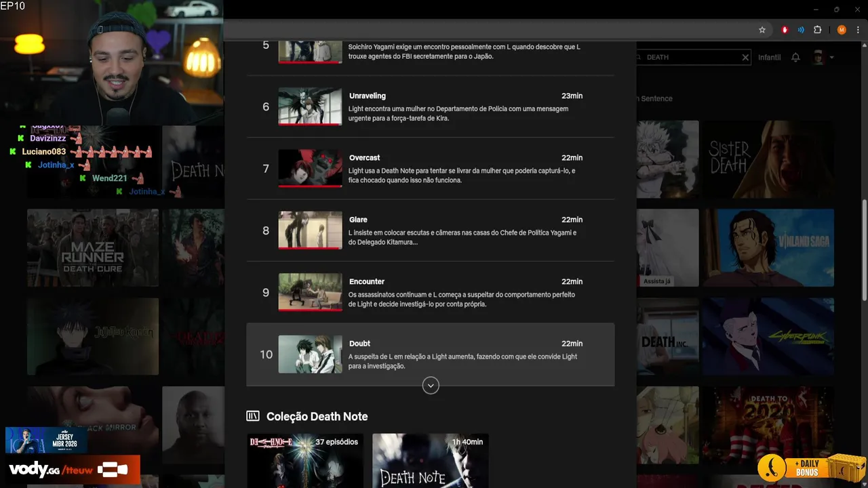Clear the DEATH search with the X
The width and height of the screenshot is (868, 488).
click(745, 58)
